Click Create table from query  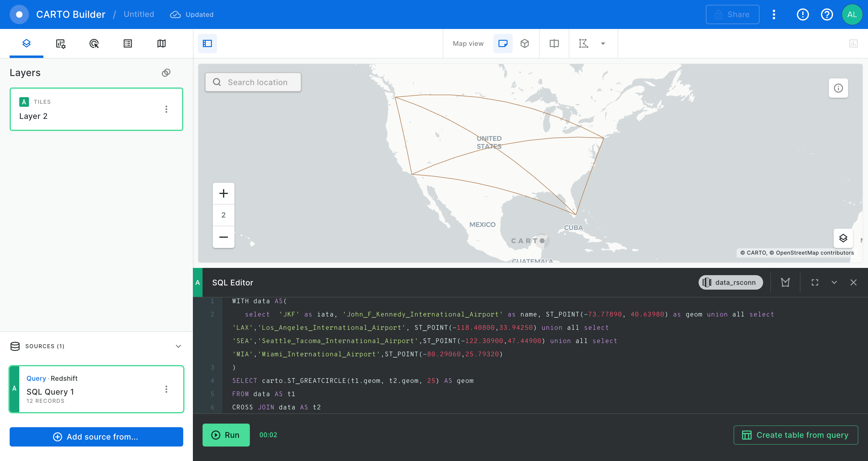click(x=796, y=435)
